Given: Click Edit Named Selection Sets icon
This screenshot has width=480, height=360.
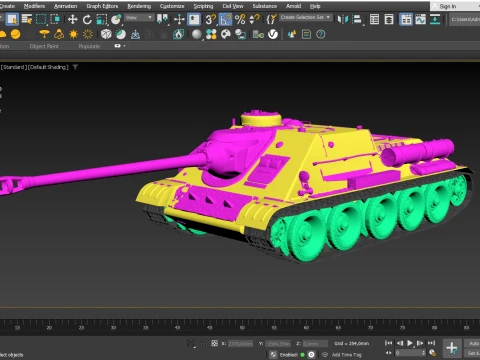Looking at the screenshot, I should coord(271,19).
